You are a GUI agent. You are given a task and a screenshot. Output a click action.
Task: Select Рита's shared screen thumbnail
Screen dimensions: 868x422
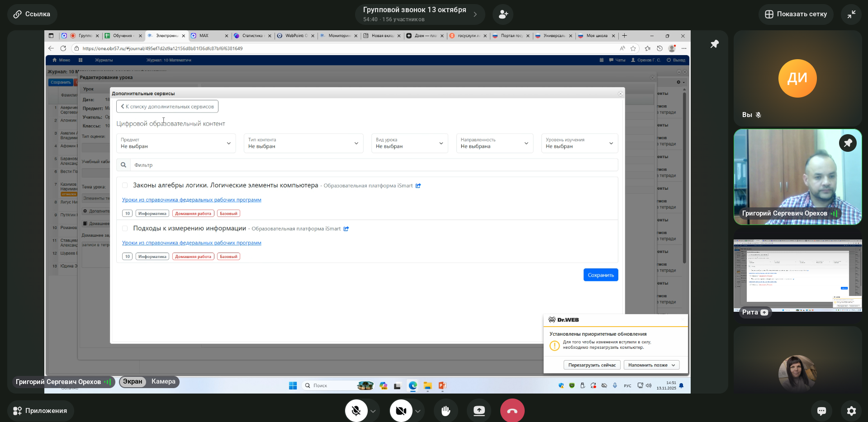click(x=797, y=275)
